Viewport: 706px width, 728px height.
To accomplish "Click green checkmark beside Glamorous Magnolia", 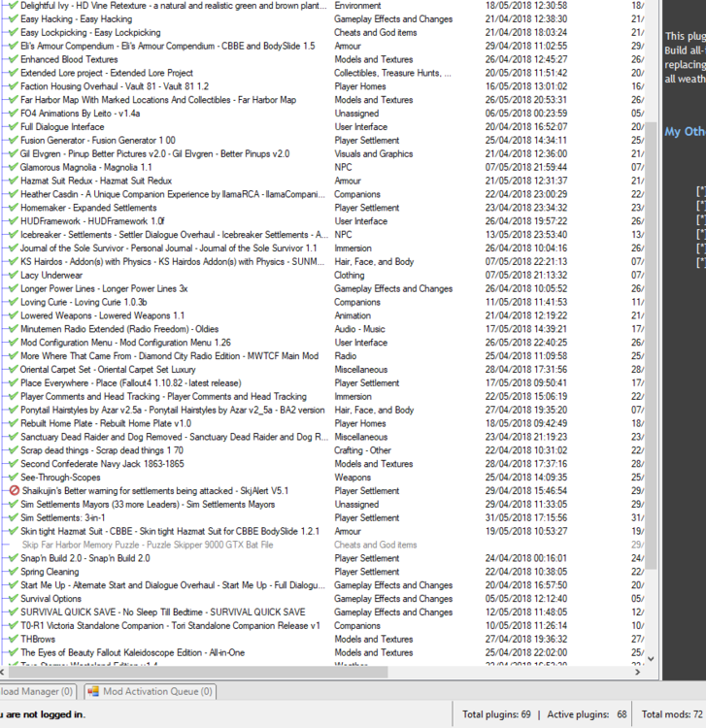I will (14, 167).
